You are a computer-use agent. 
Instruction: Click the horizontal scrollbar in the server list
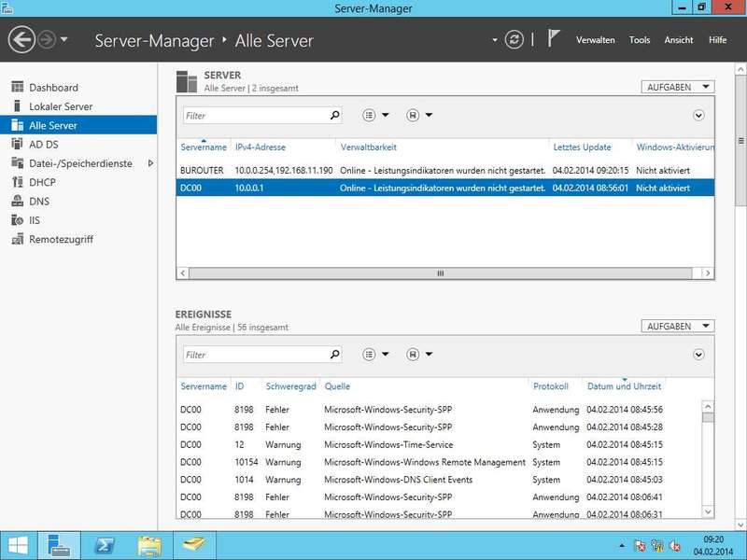point(441,273)
